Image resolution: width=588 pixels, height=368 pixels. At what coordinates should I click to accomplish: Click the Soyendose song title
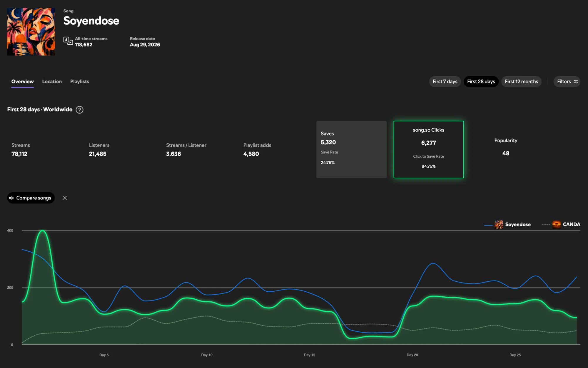tap(91, 21)
